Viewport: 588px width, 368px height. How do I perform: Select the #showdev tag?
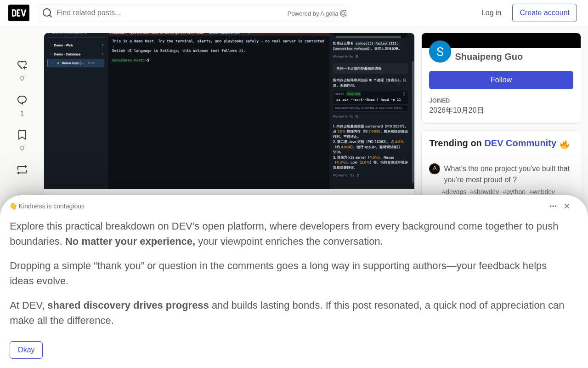coord(485,192)
